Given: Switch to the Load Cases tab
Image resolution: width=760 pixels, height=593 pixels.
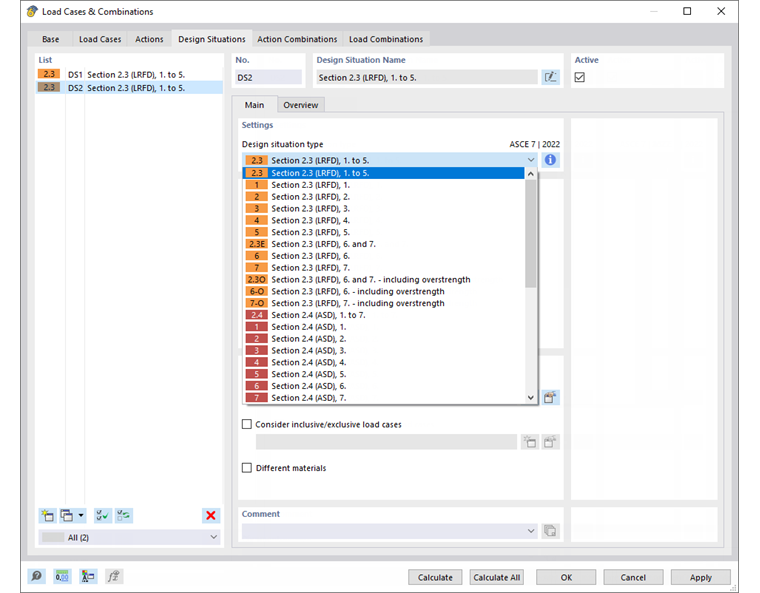Looking at the screenshot, I should click(x=100, y=39).
